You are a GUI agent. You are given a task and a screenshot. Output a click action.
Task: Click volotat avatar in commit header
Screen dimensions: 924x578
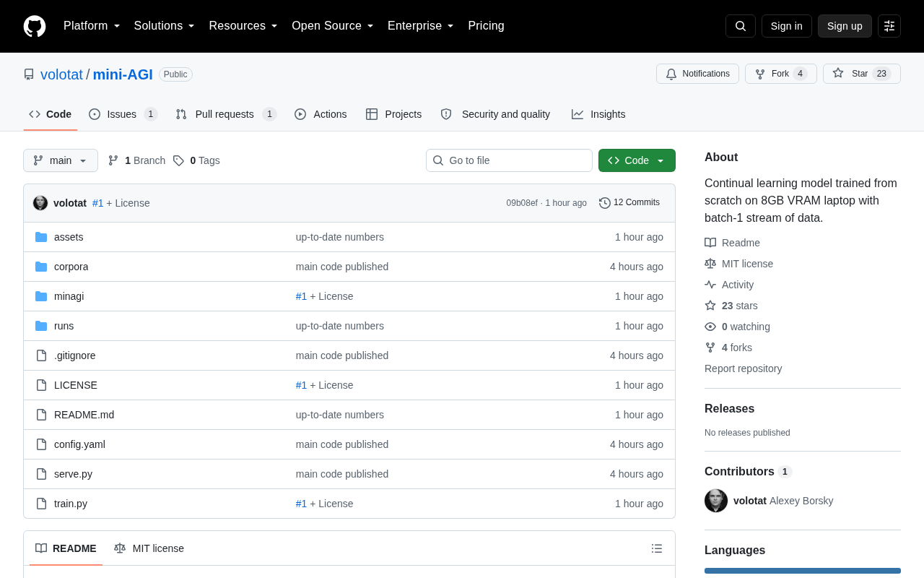pos(40,203)
